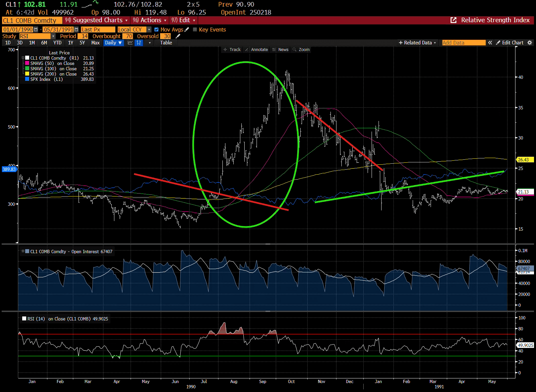
Task: Collapse panel with the double chevron icon
Action: (x=490, y=43)
